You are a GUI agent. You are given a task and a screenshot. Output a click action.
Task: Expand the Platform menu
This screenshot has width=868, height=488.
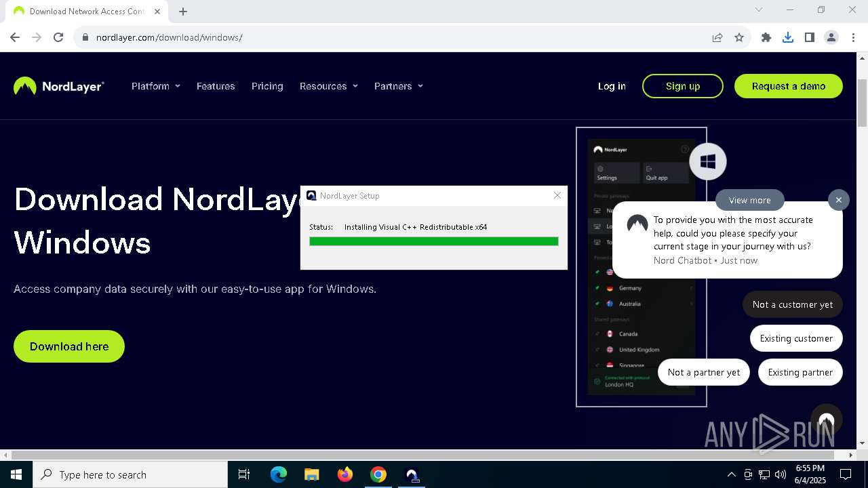[x=156, y=86]
